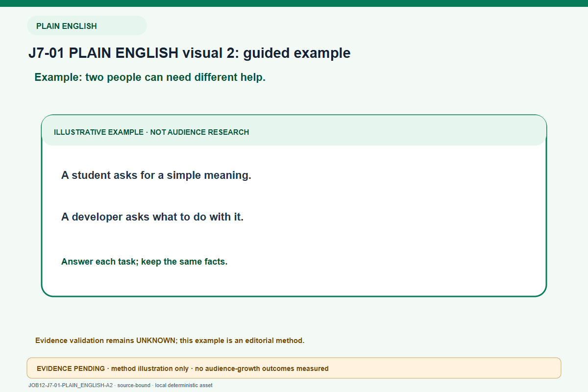Click the 'EVIDENCE PENDING' banner

pyautogui.click(x=294, y=368)
